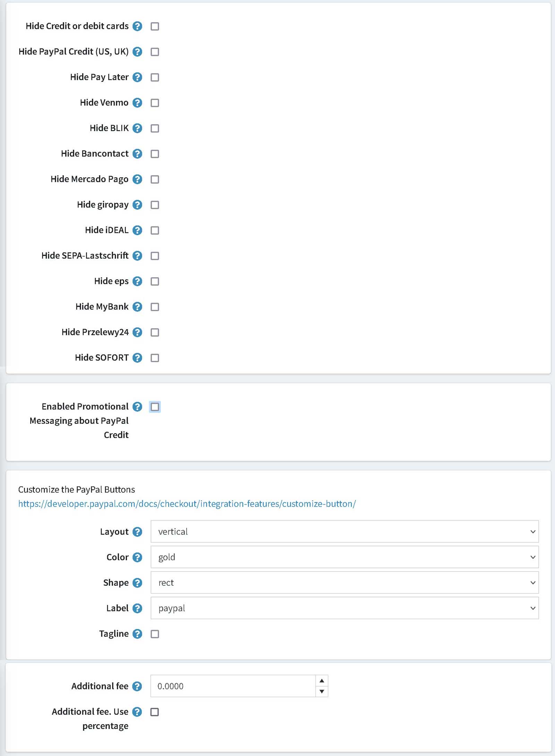Increase Additional fee with the up arrow
The image size is (555, 756).
(x=322, y=681)
